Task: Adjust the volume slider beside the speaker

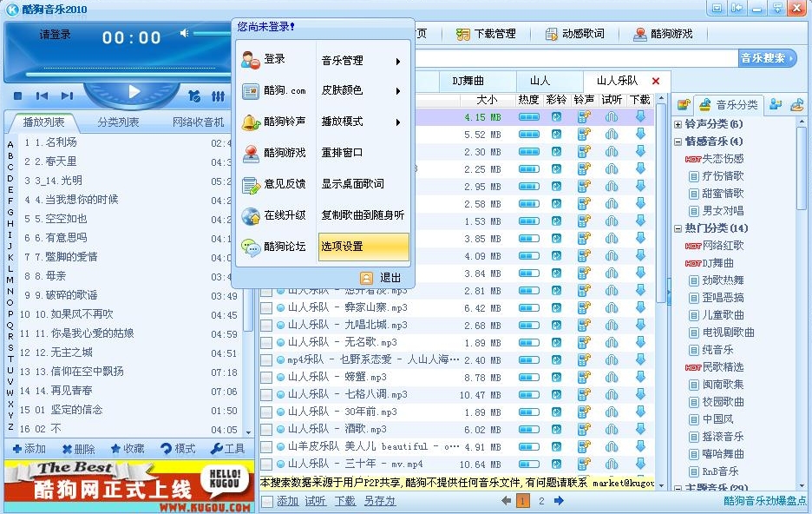Action: point(213,34)
